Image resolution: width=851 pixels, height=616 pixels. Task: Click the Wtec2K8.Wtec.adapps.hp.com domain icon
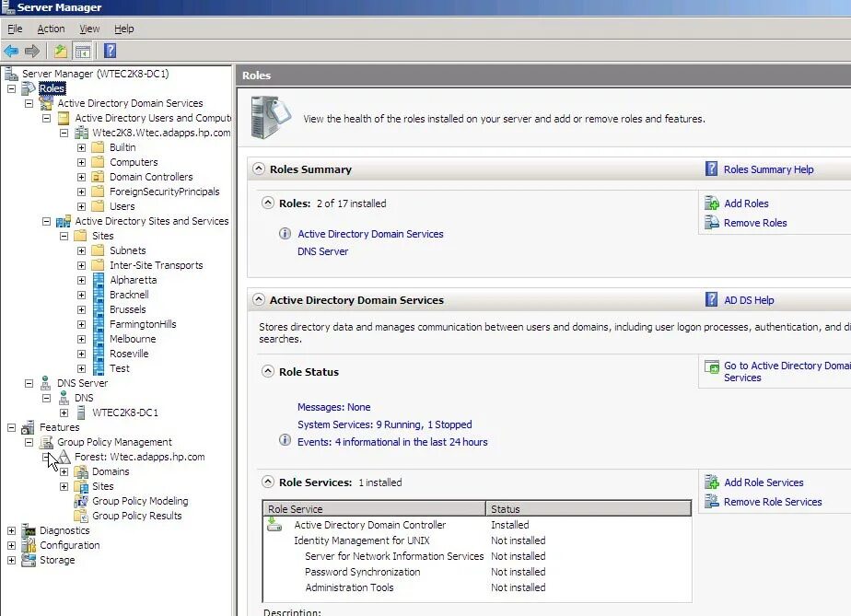coord(81,133)
